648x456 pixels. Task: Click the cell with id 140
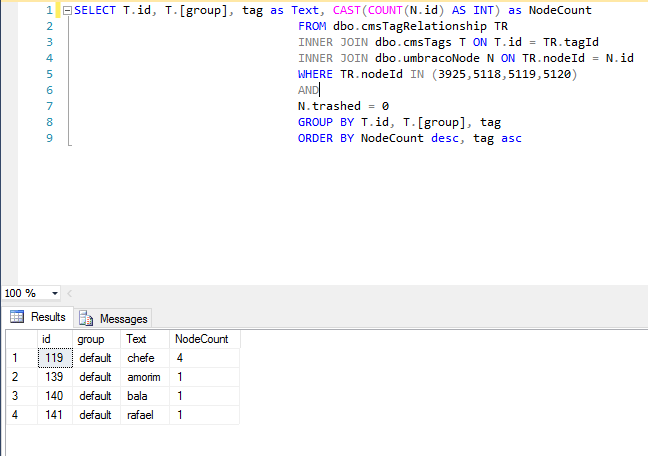55,396
